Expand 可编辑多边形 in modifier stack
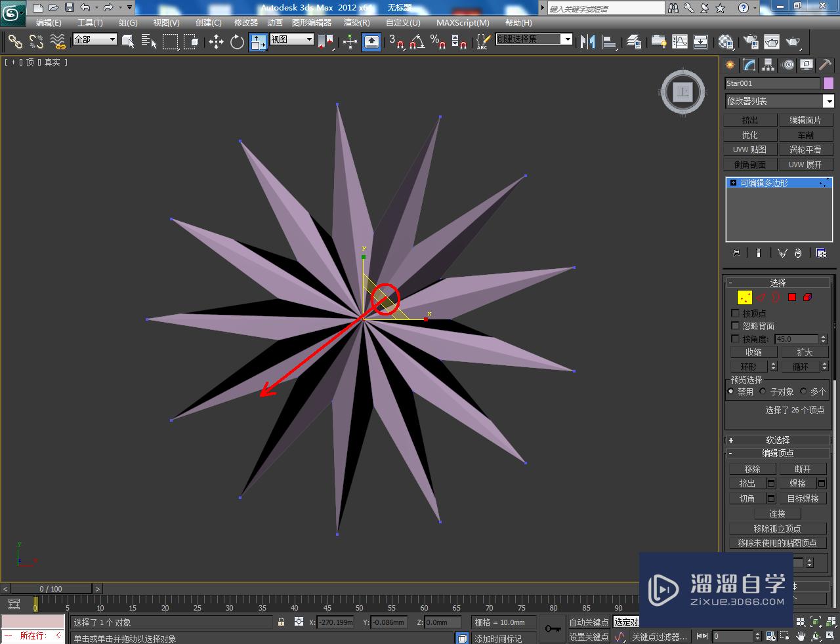The height and width of the screenshot is (644, 840). 733,183
